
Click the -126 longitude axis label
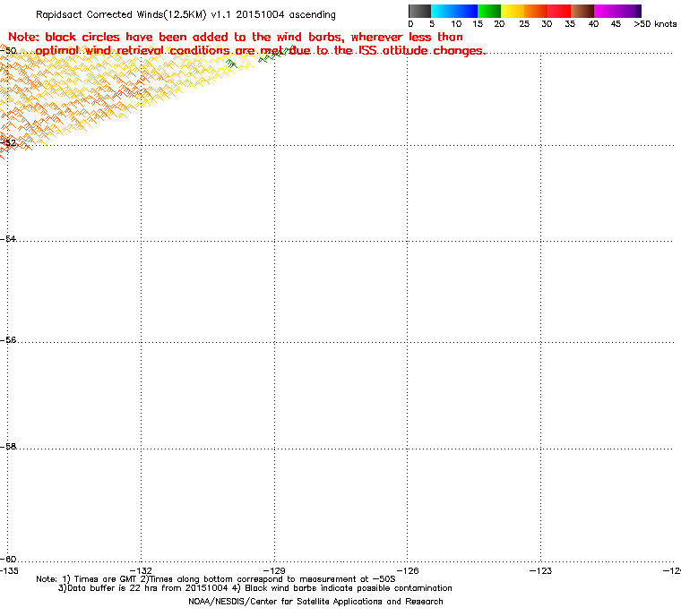[x=408, y=570]
